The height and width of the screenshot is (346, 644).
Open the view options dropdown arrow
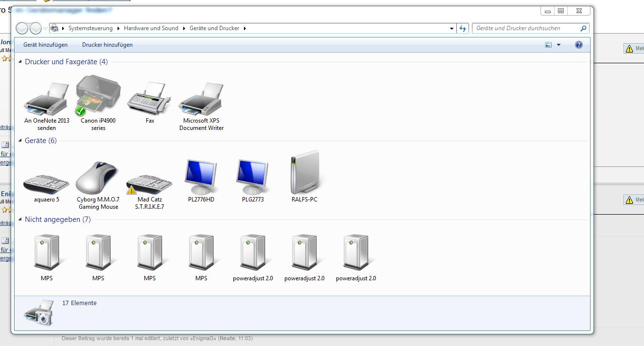click(x=558, y=45)
